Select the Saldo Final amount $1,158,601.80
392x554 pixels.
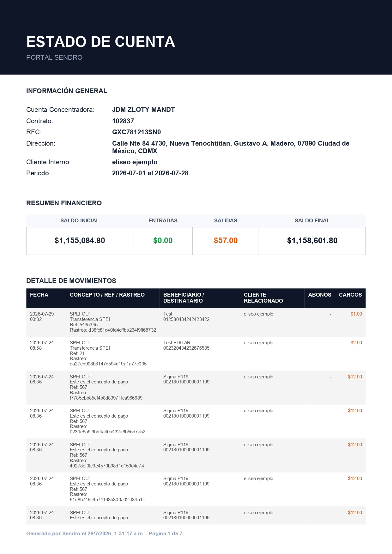[x=312, y=241]
